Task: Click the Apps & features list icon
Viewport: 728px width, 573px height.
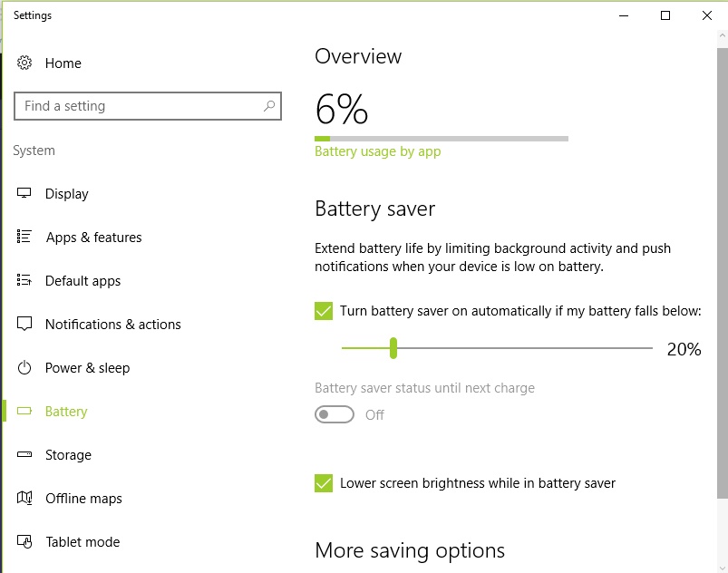Action: click(x=24, y=238)
